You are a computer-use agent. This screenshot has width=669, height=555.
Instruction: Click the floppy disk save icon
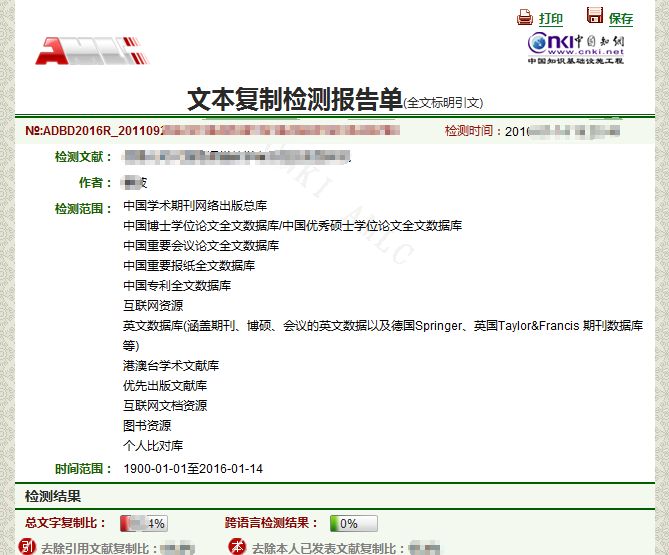click(x=594, y=15)
